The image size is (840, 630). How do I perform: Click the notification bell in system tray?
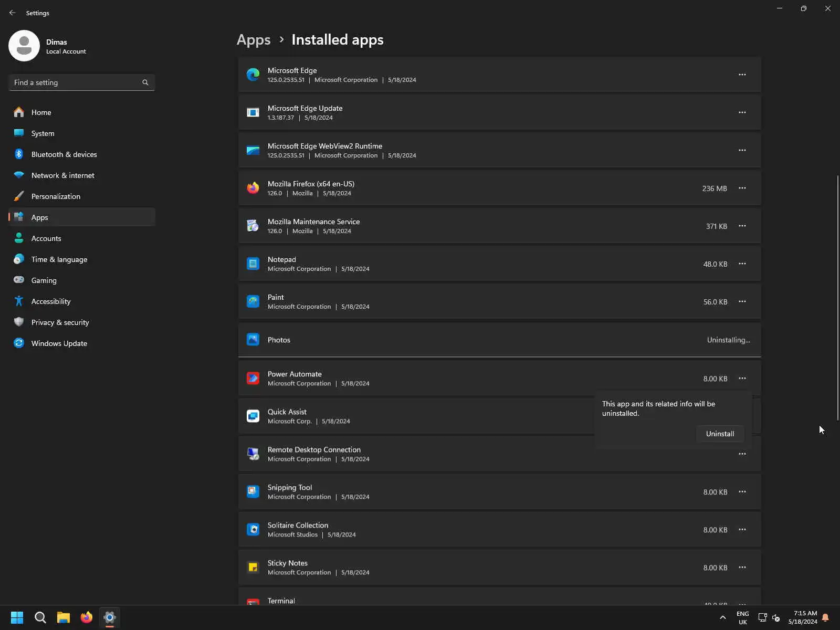pos(825,617)
